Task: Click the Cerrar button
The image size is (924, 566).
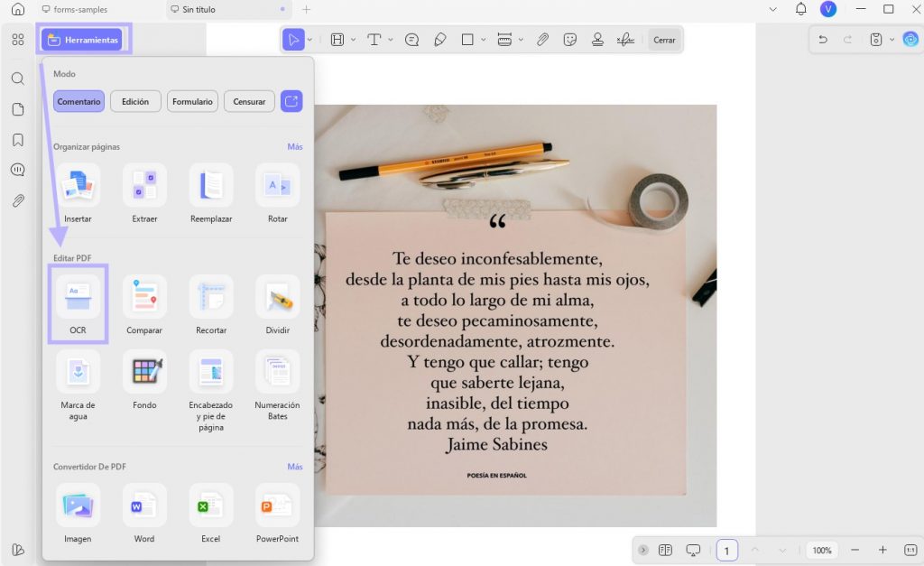Action: tap(664, 40)
